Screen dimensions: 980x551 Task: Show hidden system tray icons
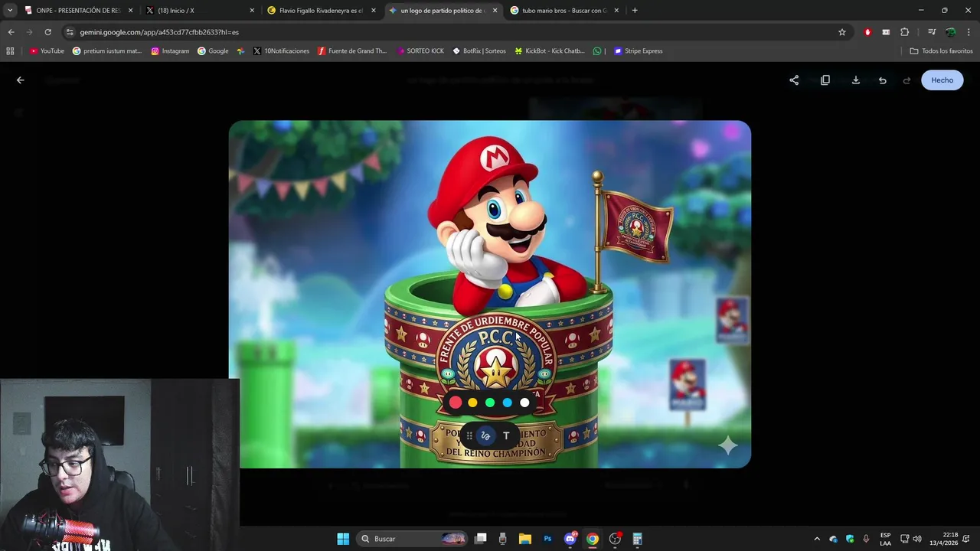point(817,539)
